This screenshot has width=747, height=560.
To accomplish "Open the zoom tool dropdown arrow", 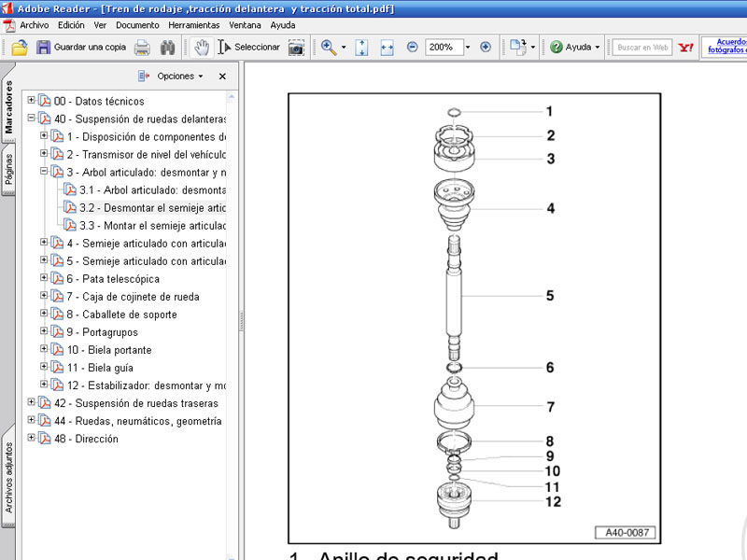I will pos(344,48).
